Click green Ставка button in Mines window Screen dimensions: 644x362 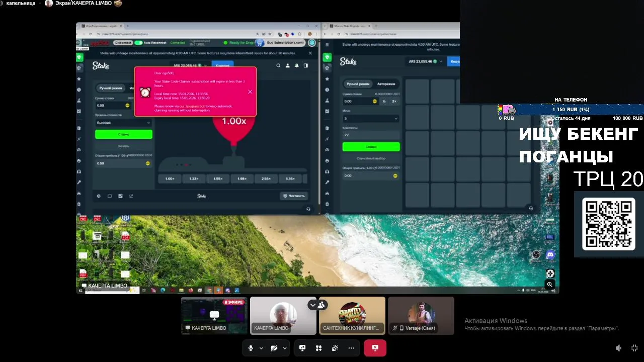click(371, 147)
